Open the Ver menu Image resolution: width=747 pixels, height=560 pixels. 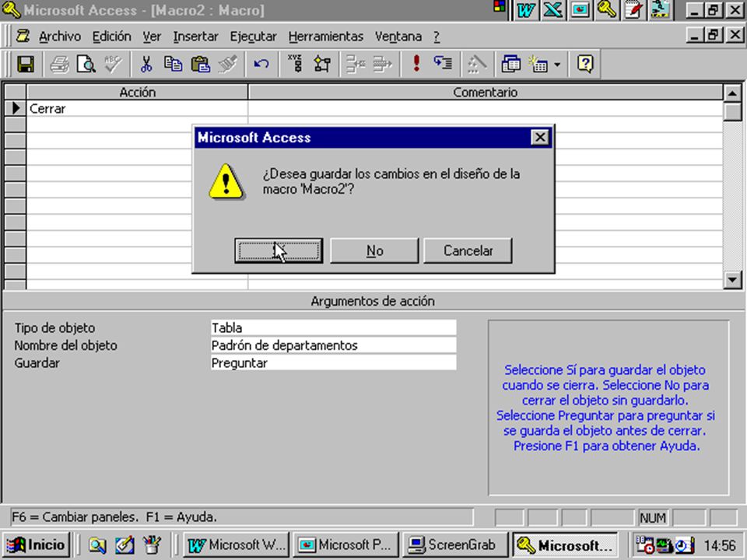(152, 37)
